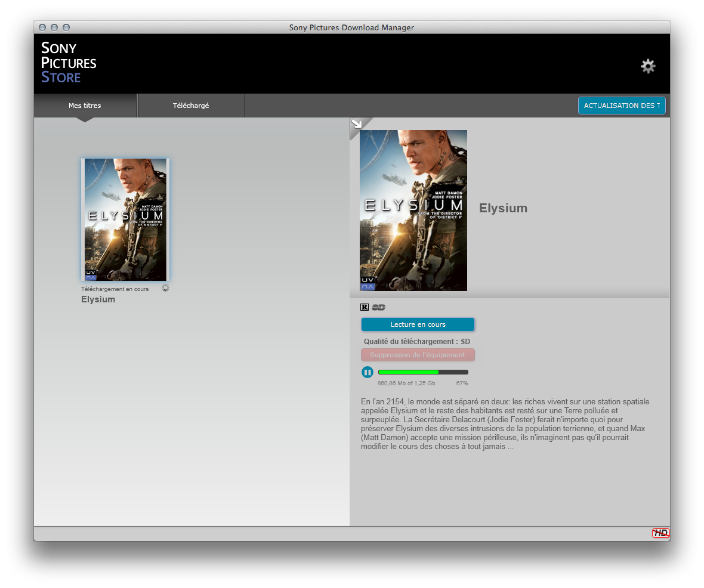Click Suppression de l'équipement button
Screen dimensions: 704x588
tap(418, 355)
